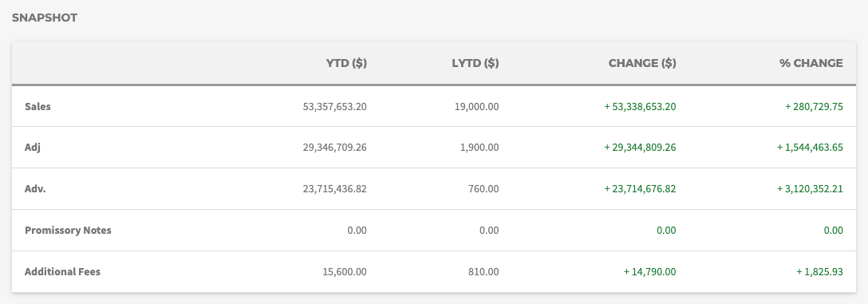Click Additional Fees percent change + 1,825.93
Screen dimensions: 868x304
(x=819, y=272)
